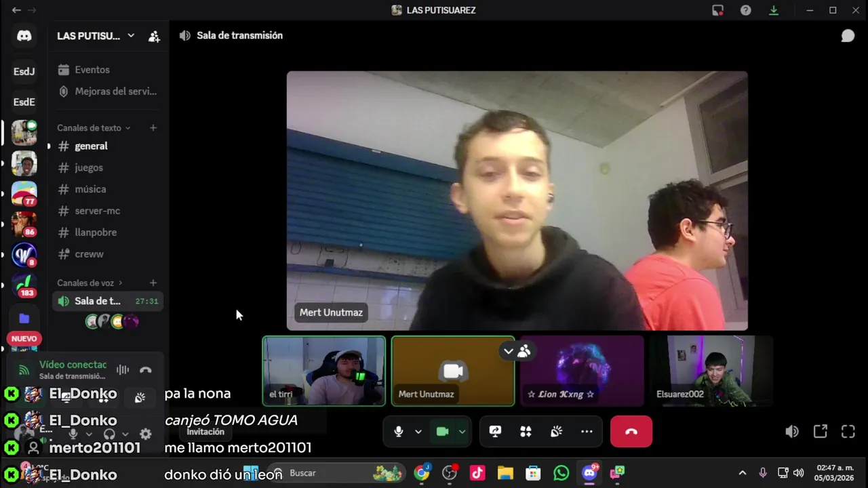The image size is (868, 488).
Task: Open the EsdJ server
Action: (x=24, y=71)
